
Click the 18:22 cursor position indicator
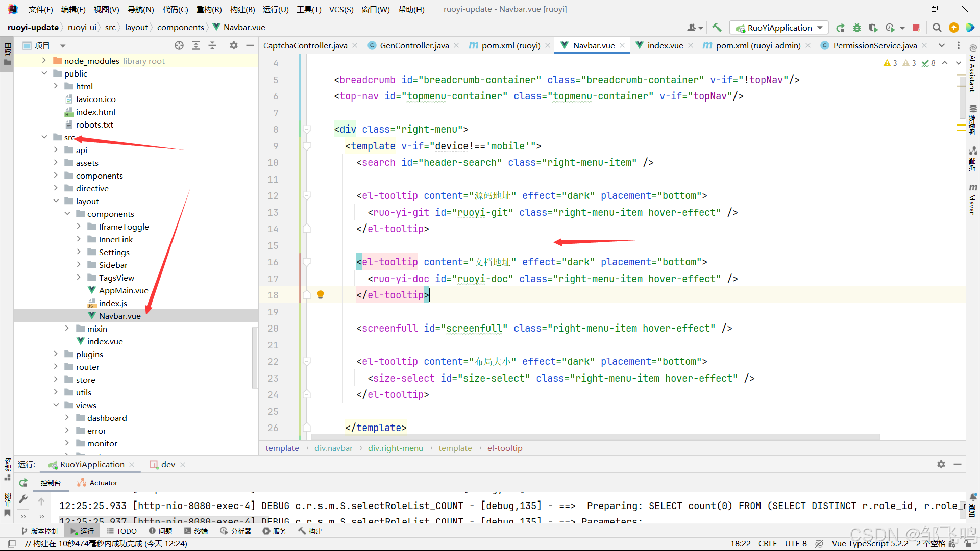point(740,544)
